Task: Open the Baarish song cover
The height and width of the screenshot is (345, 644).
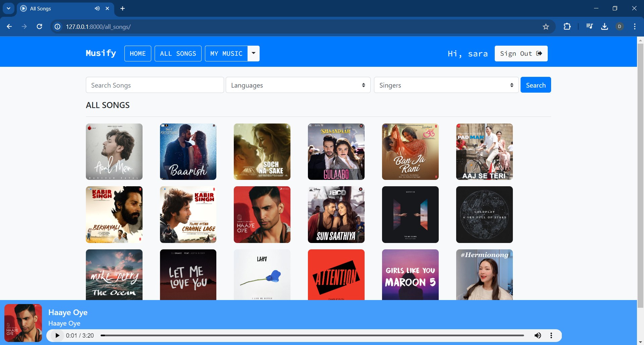Action: tap(188, 152)
